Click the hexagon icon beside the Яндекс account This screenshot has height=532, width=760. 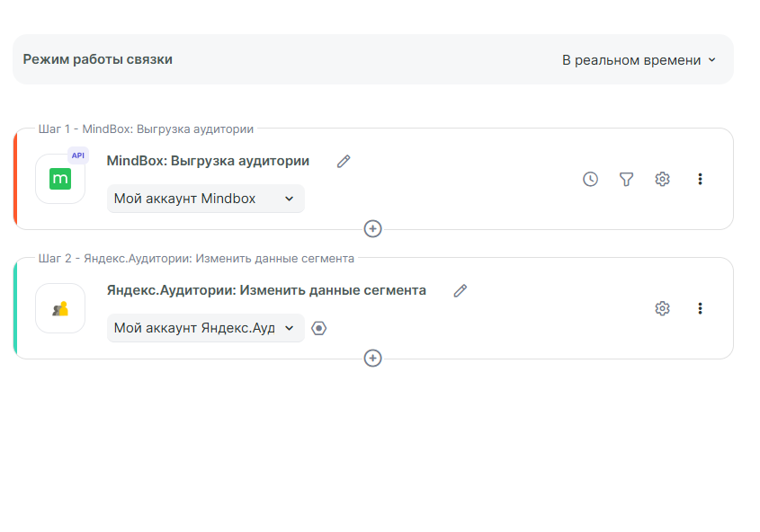pyautogui.click(x=318, y=328)
